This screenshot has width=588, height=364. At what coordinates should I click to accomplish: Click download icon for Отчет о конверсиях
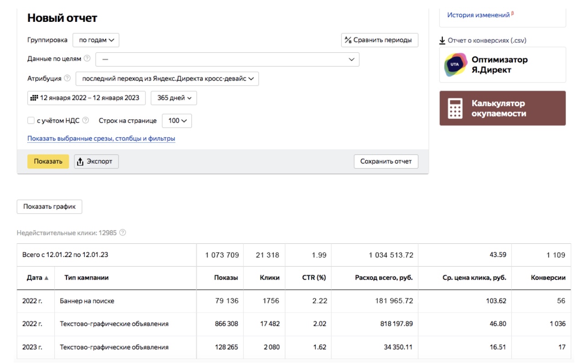pyautogui.click(x=442, y=41)
